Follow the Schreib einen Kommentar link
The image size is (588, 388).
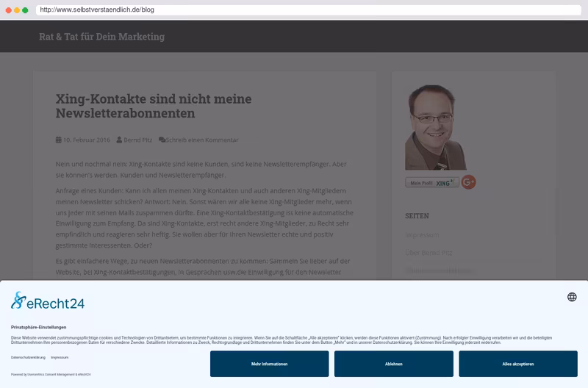[202, 140]
